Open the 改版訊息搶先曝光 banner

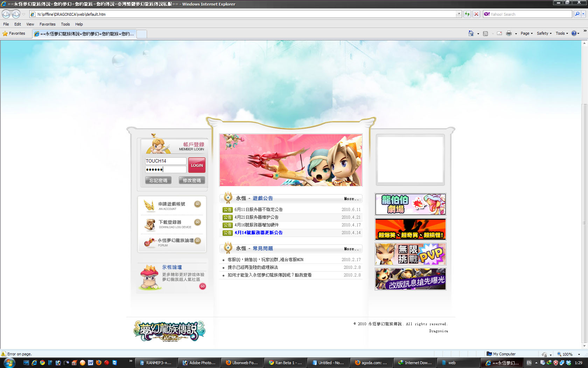click(x=411, y=279)
